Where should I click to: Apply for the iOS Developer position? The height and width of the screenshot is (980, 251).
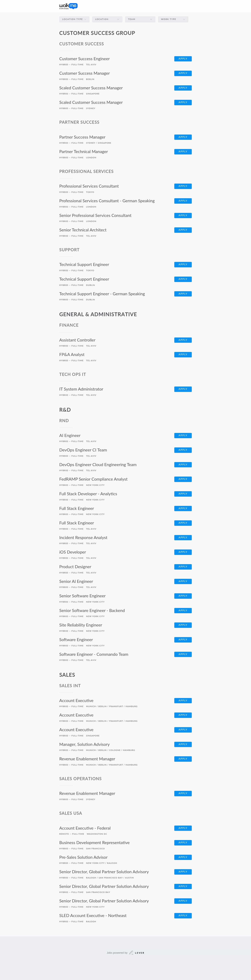(183, 552)
